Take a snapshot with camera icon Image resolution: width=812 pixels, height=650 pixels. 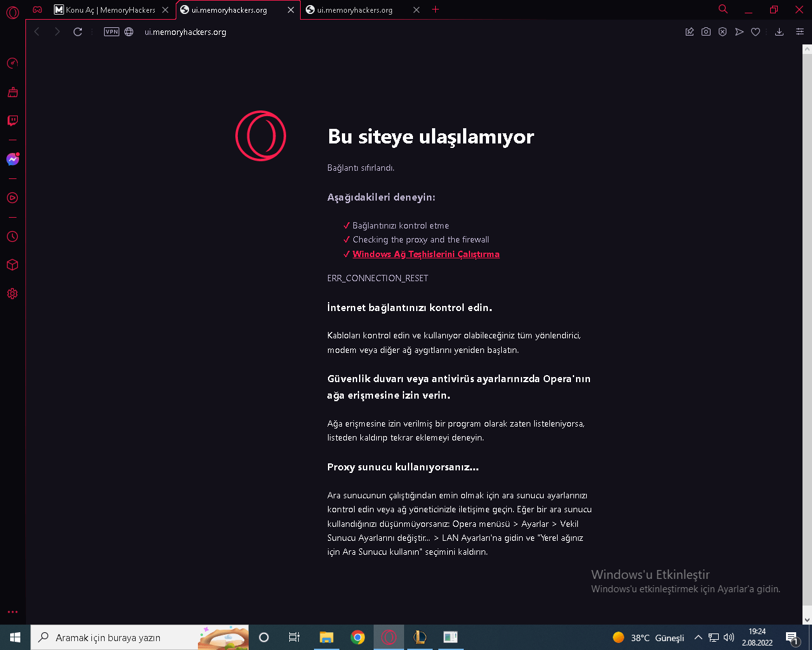point(706,32)
